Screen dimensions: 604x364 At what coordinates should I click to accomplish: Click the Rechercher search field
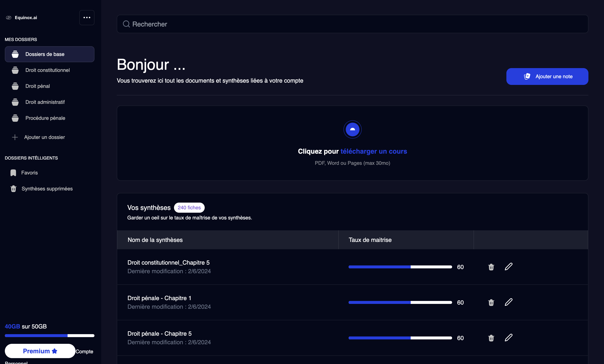click(352, 24)
